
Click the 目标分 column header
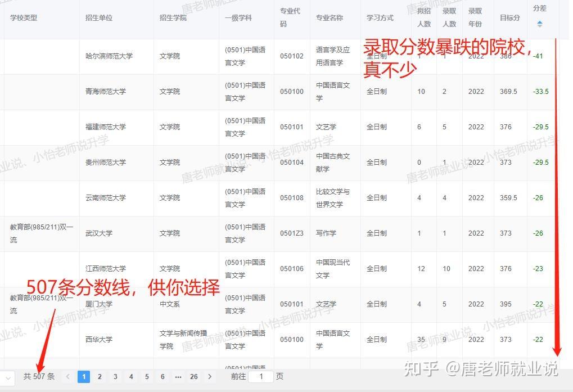click(510, 18)
